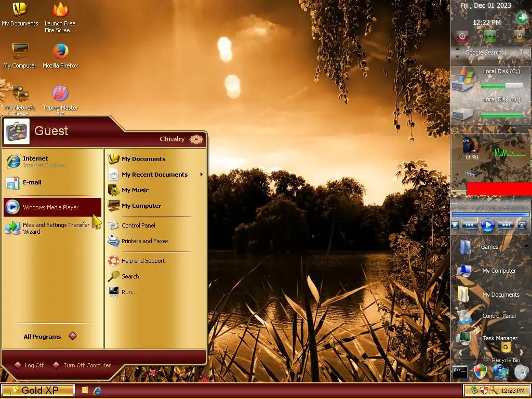The width and height of the screenshot is (532, 399).
Task: Open Control Panel in sidebar launcher
Action: [x=486, y=316]
